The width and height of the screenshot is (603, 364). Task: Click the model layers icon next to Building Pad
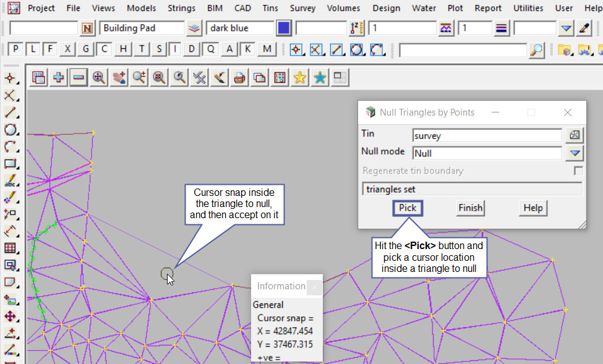click(195, 28)
